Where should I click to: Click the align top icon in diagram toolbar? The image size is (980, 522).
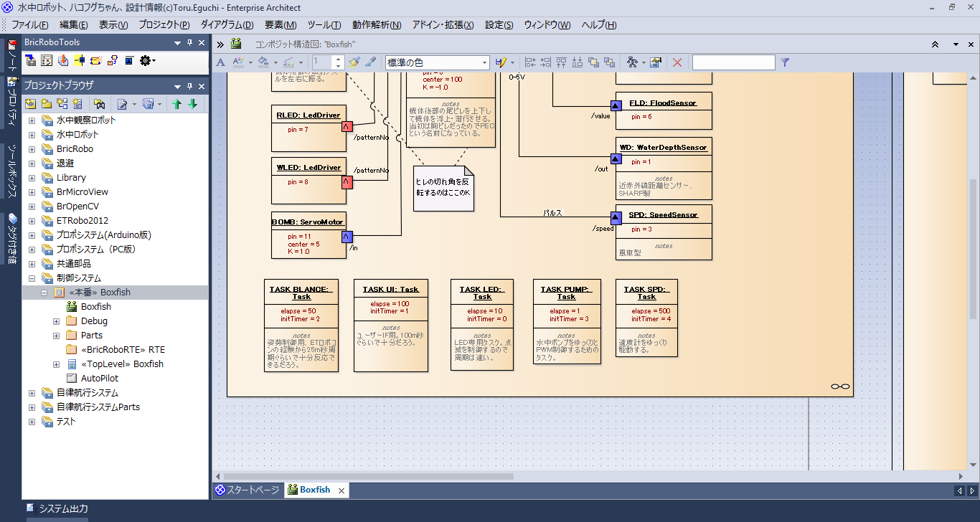pyautogui.click(x=562, y=63)
